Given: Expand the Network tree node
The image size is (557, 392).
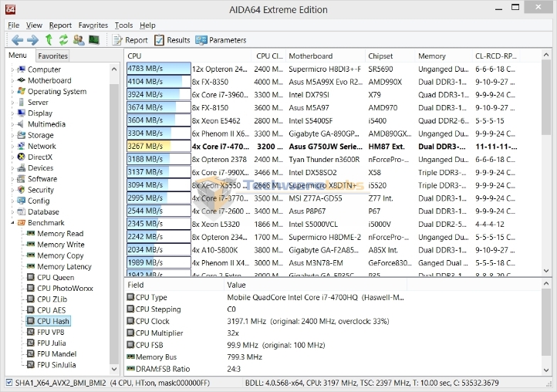Looking at the screenshot, I should click(x=13, y=146).
